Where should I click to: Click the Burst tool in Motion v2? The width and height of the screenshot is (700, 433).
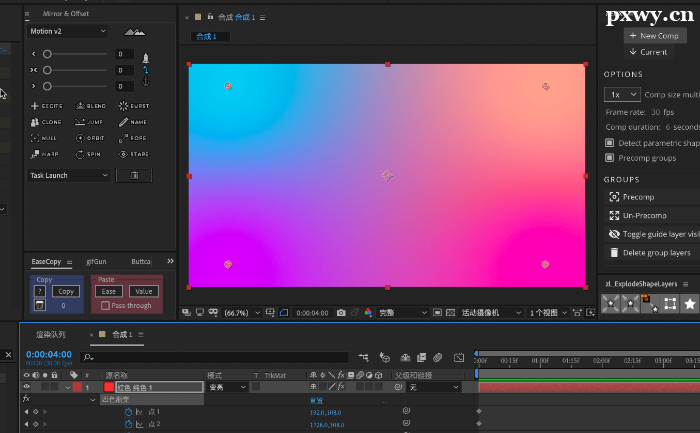(x=134, y=106)
